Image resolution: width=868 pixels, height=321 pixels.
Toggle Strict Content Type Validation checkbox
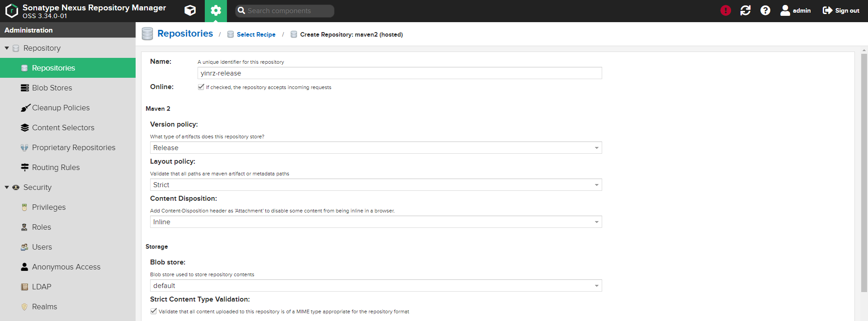[154, 311]
